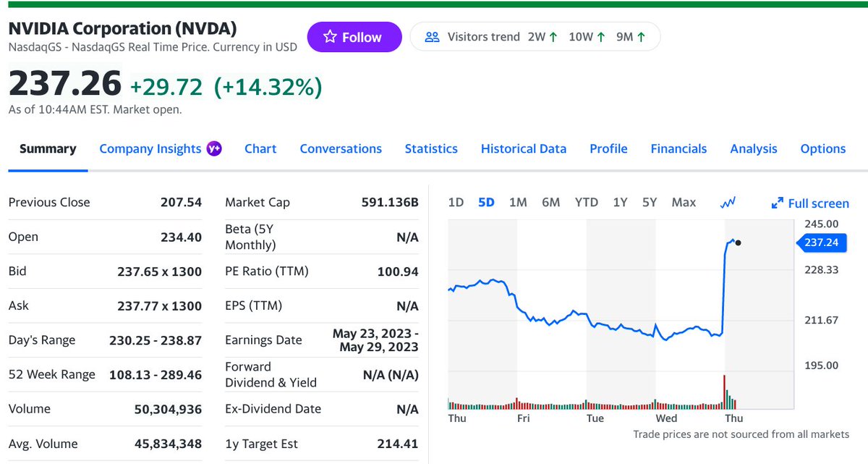Click the Market Cap value 591.136B
This screenshot has height=464, width=868.
coord(390,202)
